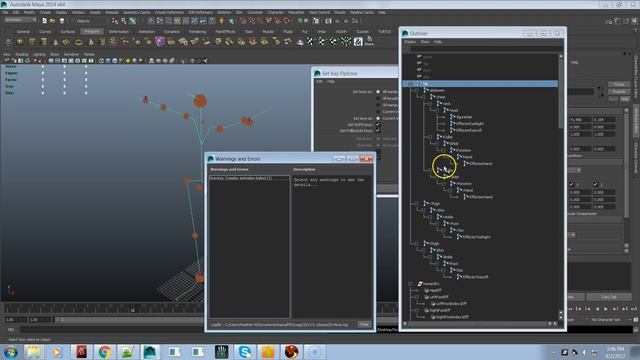Open Set Key Options Edit menu
This screenshot has width=640, height=360.
pyautogui.click(x=320, y=82)
